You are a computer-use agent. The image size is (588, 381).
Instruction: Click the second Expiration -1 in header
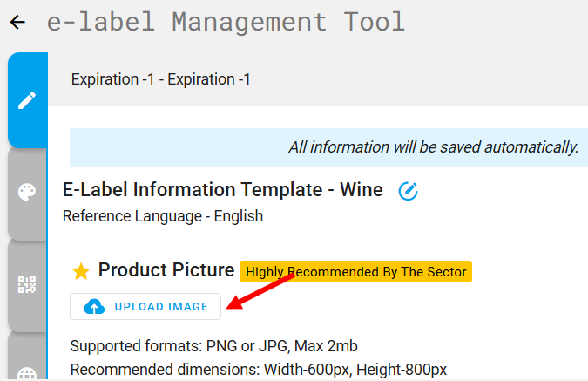pyautogui.click(x=209, y=79)
